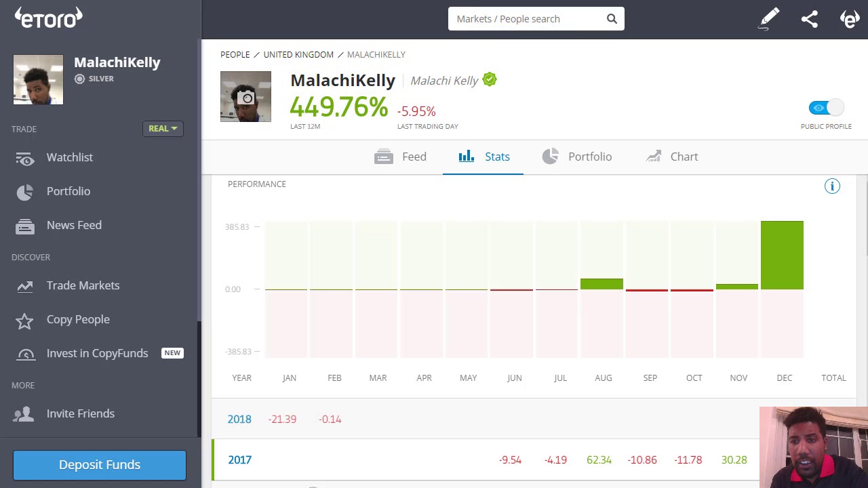This screenshot has width=868, height=488.
Task: Toggle the Public Profile switch
Action: [x=826, y=108]
